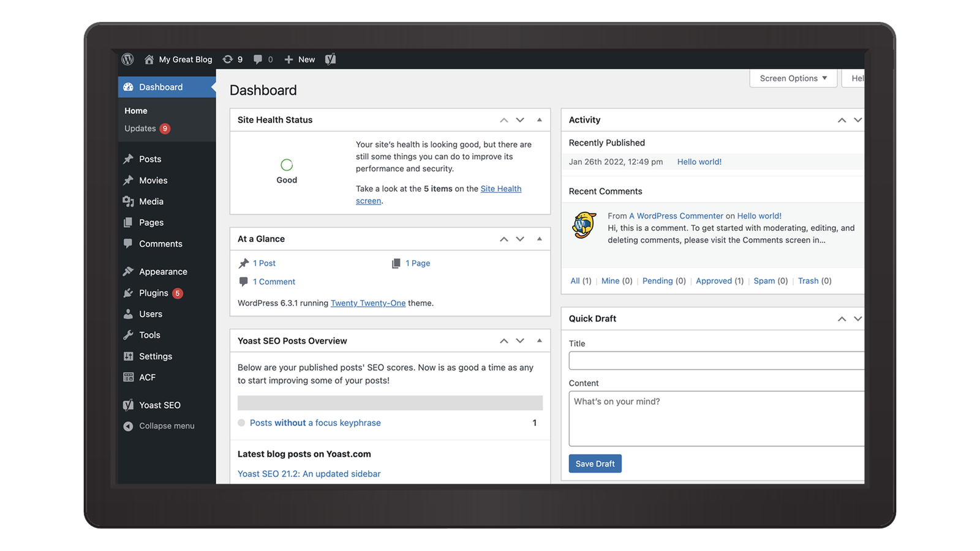Click the pin icon beside 1 Post
Viewport: 980px width, 551px height.
tap(244, 263)
